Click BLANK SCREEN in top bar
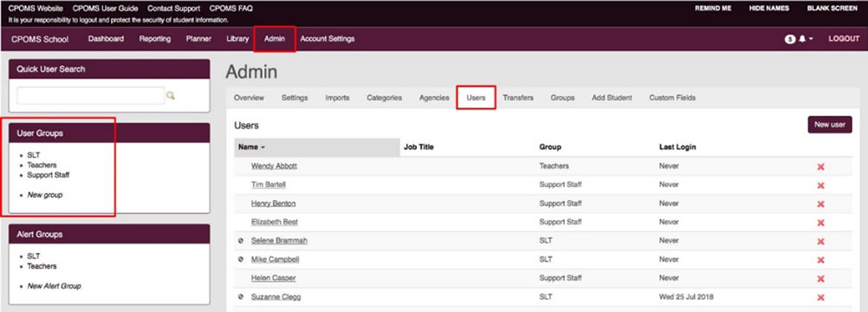868x312 pixels. 832,9
